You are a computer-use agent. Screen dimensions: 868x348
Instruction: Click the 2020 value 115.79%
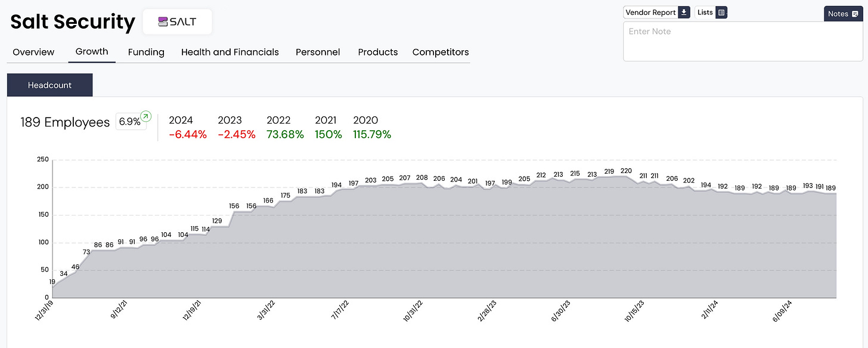click(372, 135)
